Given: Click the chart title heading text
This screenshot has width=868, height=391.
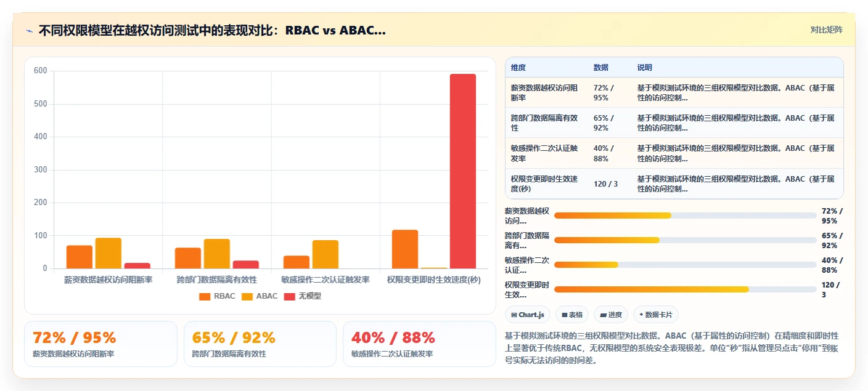Looking at the screenshot, I should (212, 30).
